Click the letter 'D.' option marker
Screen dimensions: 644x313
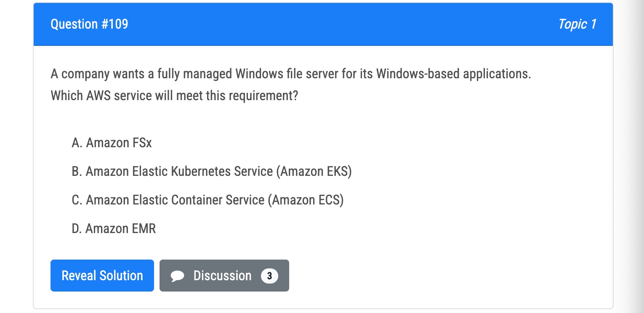(77, 229)
